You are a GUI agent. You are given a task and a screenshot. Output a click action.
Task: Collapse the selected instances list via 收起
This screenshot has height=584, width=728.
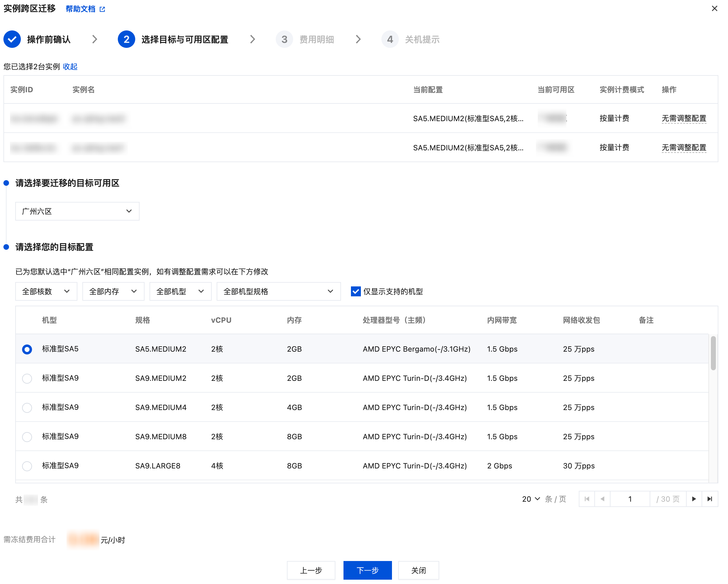[70, 66]
